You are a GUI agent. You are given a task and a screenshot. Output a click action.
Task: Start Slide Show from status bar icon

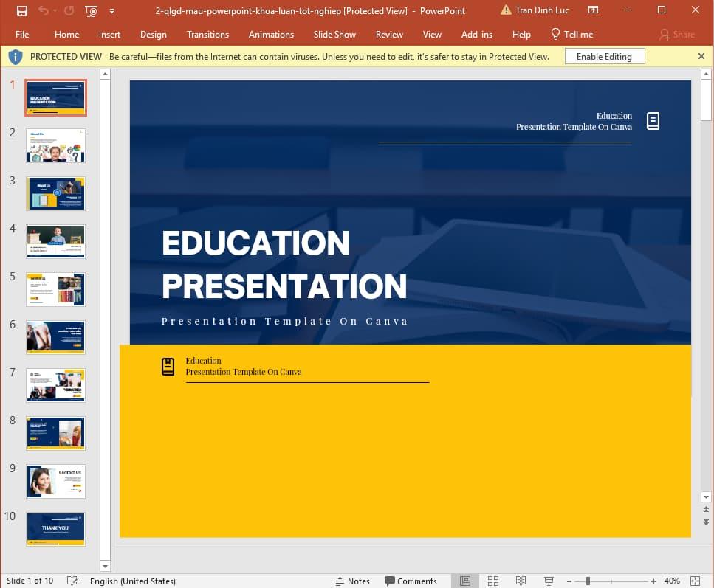pyautogui.click(x=549, y=581)
